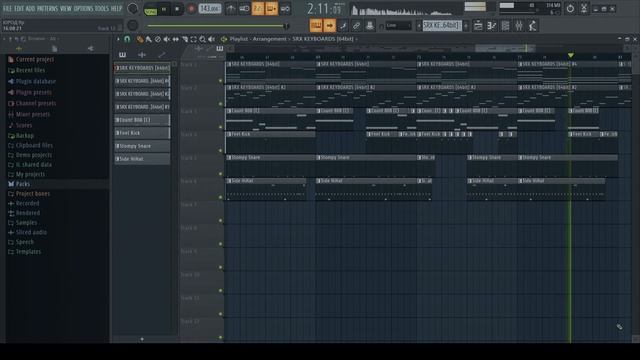Viewport: 640px width, 360px height.
Task: Toggle typing keyboard to piano icon
Action: point(316,26)
